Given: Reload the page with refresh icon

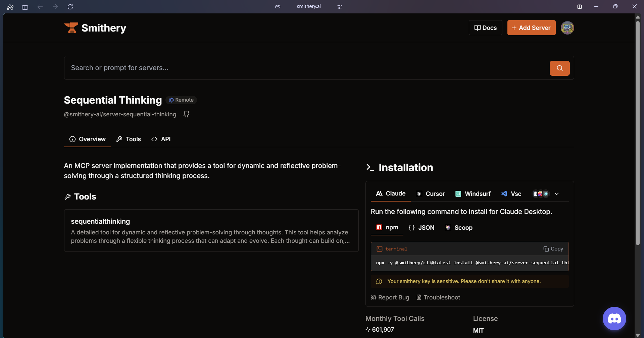Looking at the screenshot, I should [x=70, y=7].
